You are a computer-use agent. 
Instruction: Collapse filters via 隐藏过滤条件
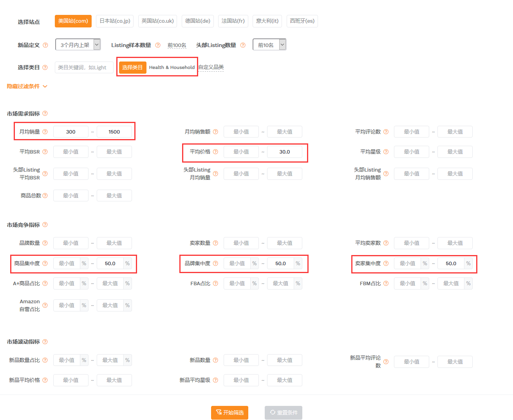(27, 86)
